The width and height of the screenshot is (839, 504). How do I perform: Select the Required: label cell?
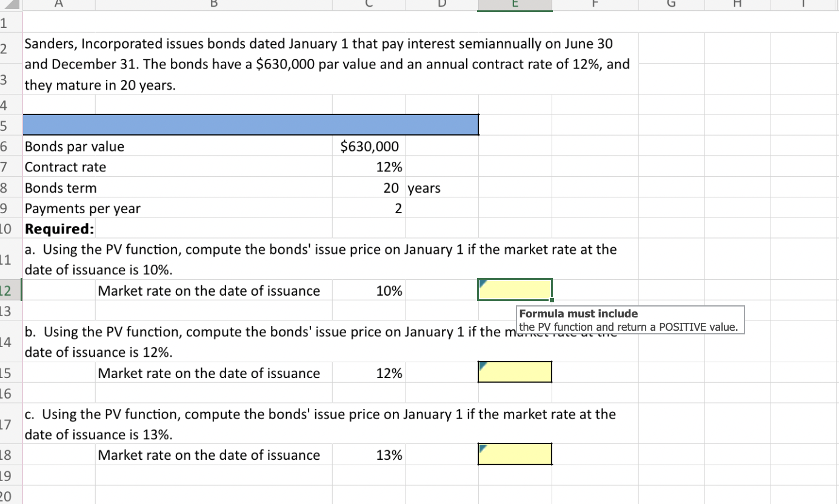pos(59,228)
